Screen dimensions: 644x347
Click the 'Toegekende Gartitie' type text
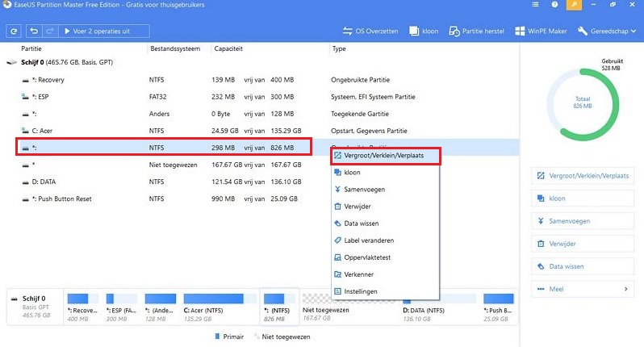[x=360, y=114]
